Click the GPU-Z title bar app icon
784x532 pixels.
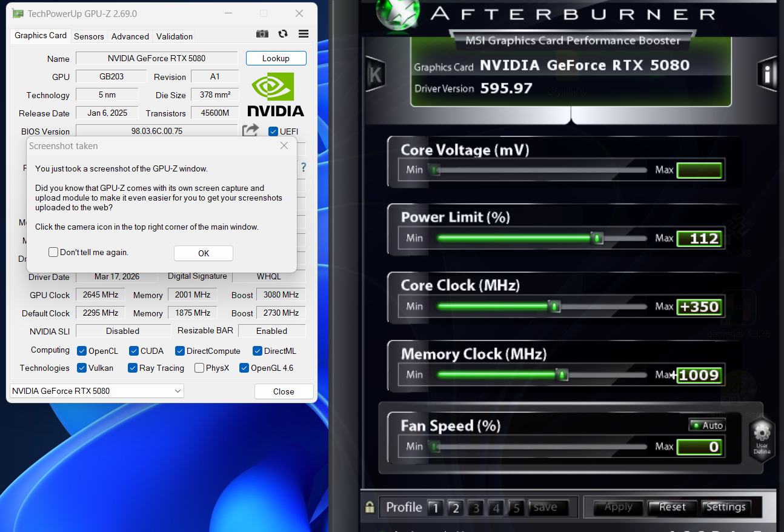19,13
